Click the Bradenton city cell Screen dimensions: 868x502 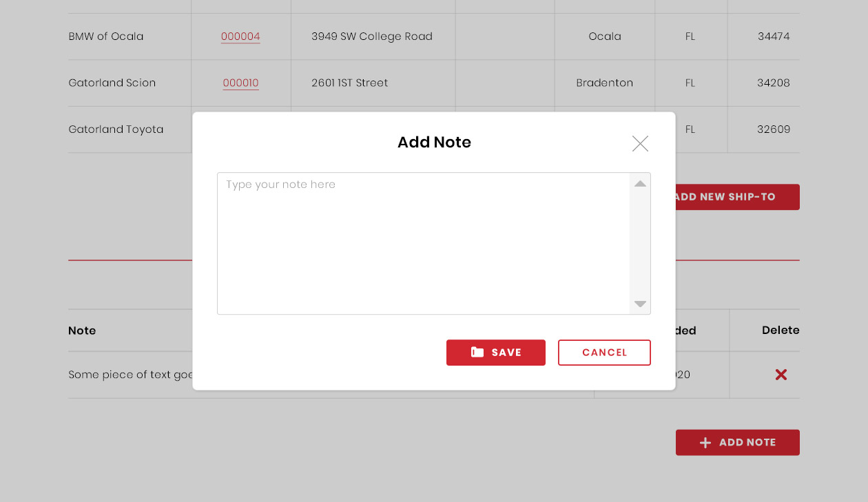[x=604, y=83]
